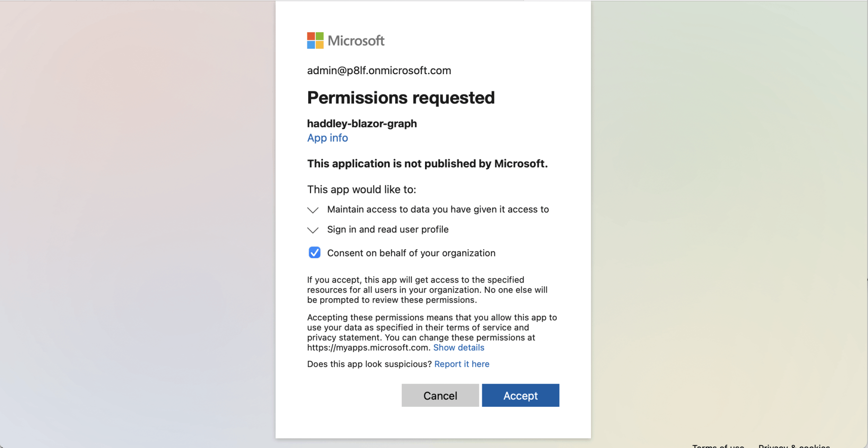Click the 'Consent on behalf of your organization' label
This screenshot has width=868, height=448.
[411, 253]
